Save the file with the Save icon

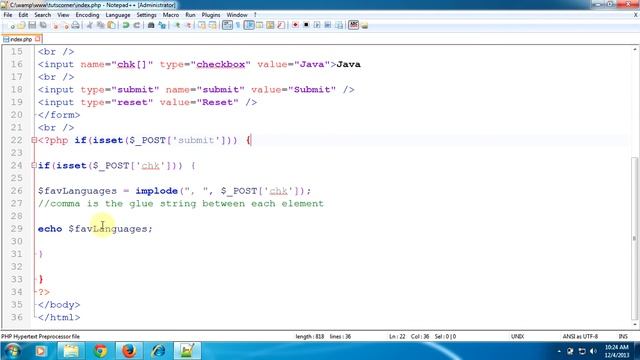(x=32, y=25)
